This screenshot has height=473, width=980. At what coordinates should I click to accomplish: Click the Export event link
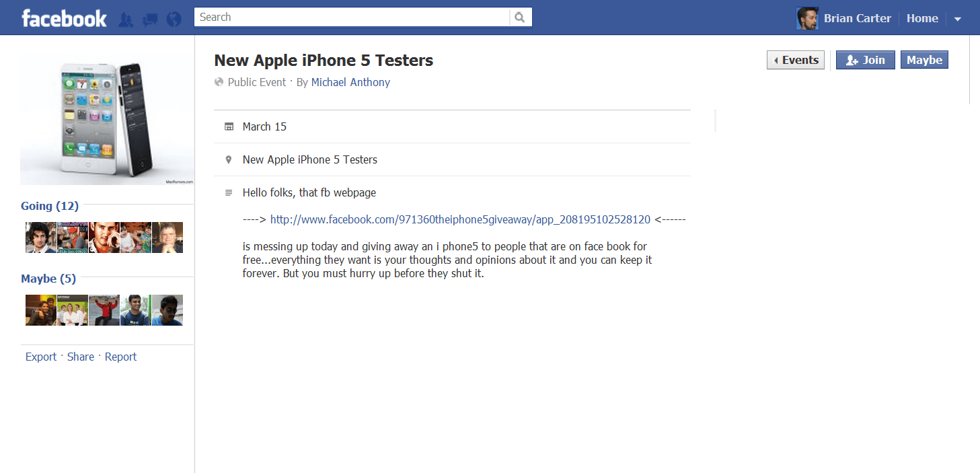click(41, 357)
